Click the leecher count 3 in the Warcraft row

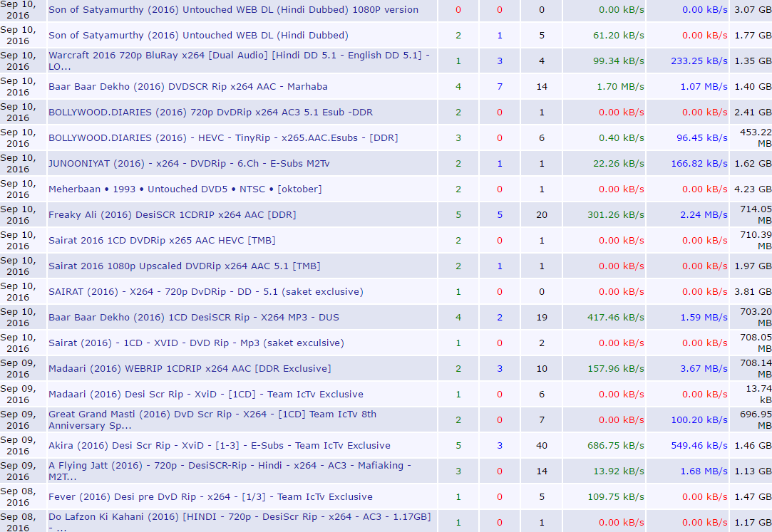tap(500, 61)
